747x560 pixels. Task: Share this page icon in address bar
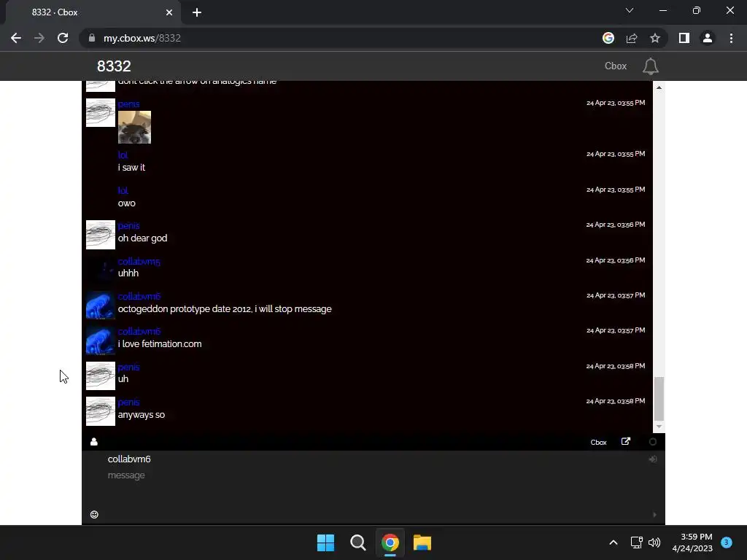pyautogui.click(x=632, y=38)
